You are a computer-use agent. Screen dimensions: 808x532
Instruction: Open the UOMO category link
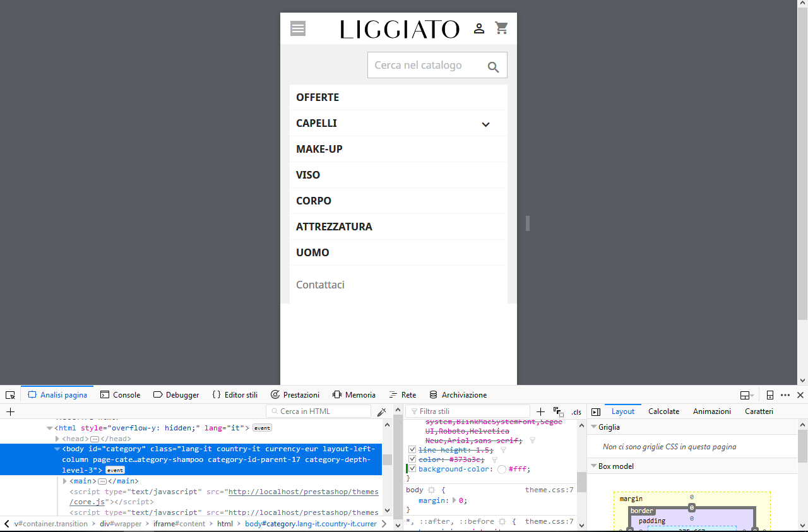[312, 252]
